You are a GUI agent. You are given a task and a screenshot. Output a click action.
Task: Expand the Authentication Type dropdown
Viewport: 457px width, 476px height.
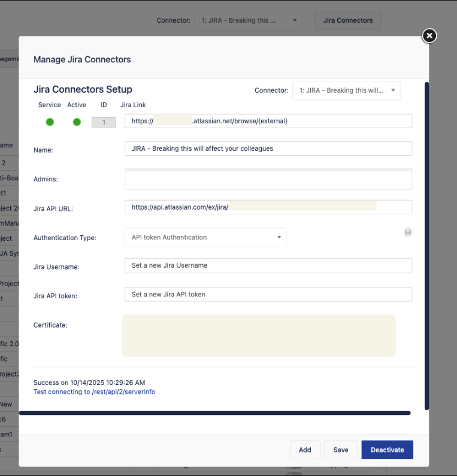coord(205,237)
